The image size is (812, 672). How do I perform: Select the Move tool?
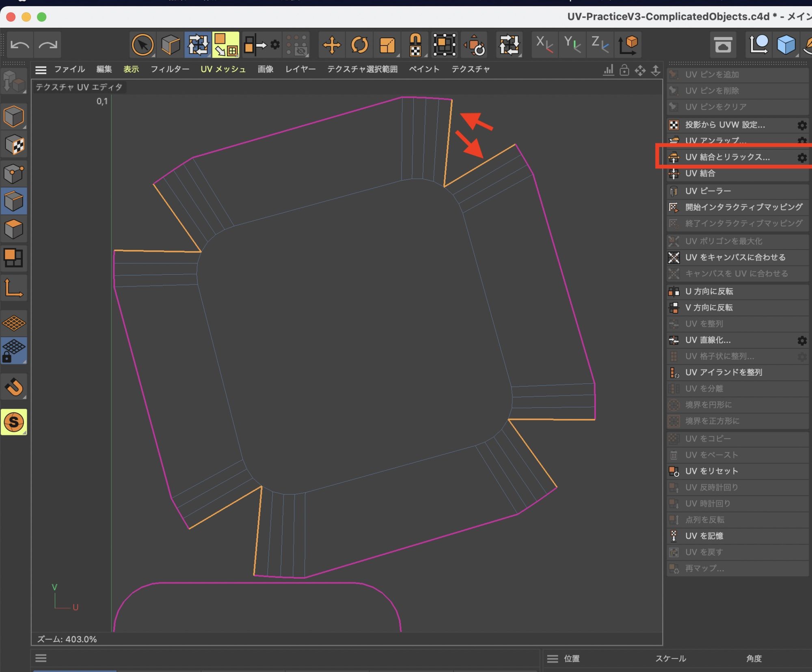coord(332,45)
